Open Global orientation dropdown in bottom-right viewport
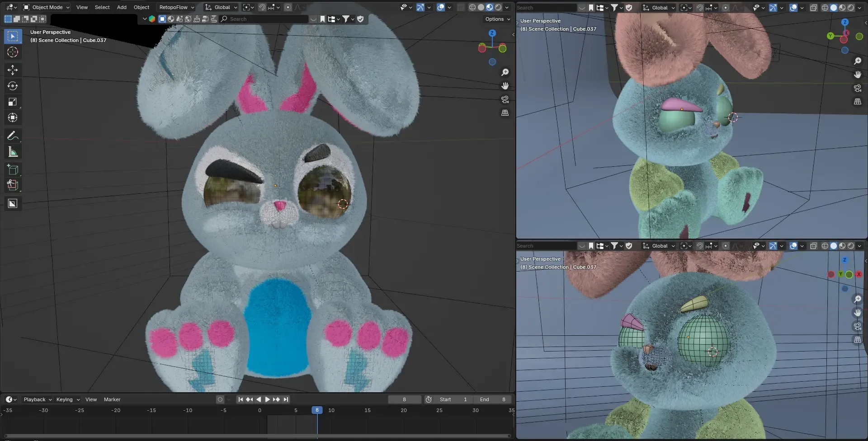Image resolution: width=868 pixels, height=441 pixels. 659,246
